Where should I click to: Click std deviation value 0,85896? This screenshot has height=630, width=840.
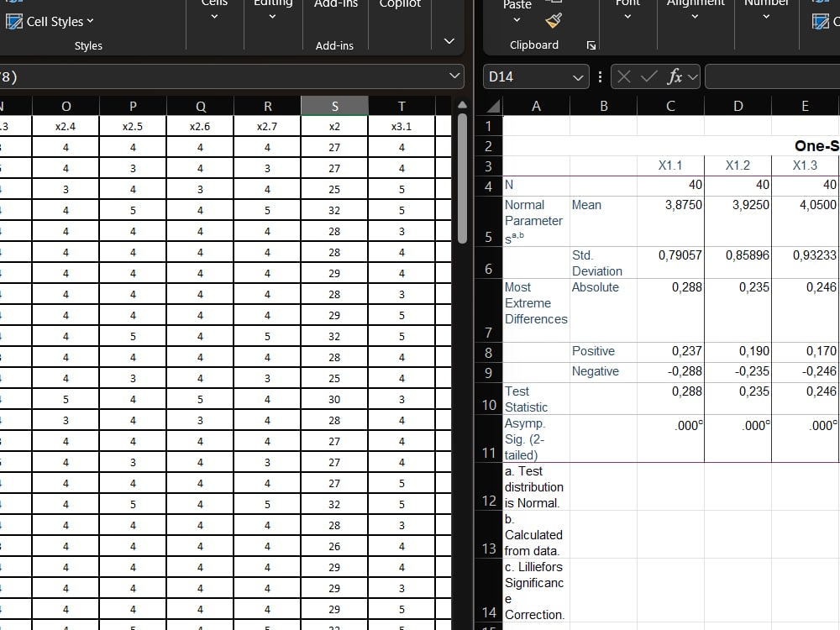[738, 262]
